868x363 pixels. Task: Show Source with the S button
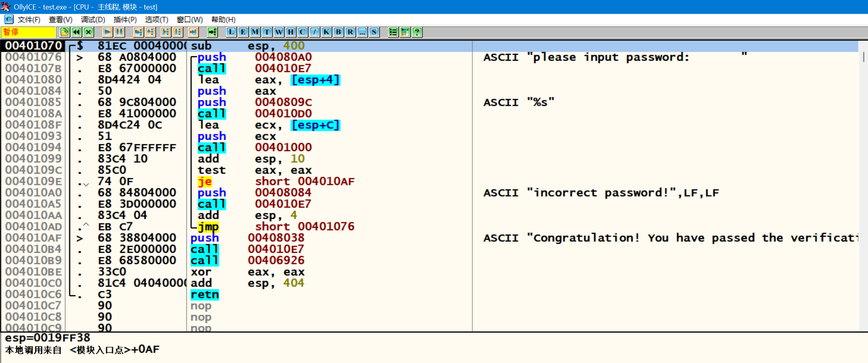click(x=374, y=32)
